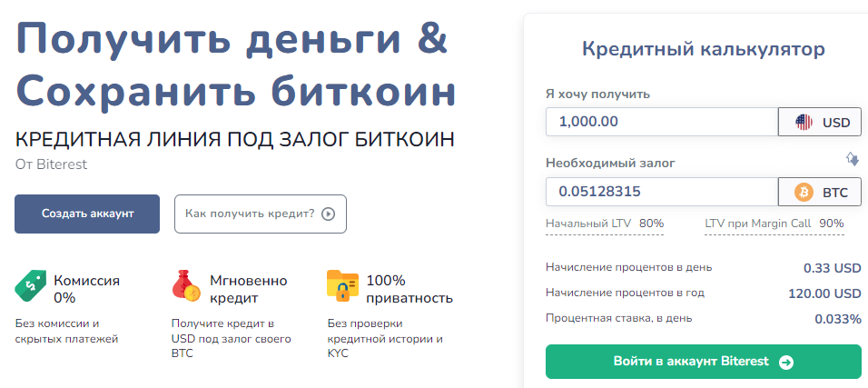
Task: Click the green commission price tag icon
Action: point(30,287)
